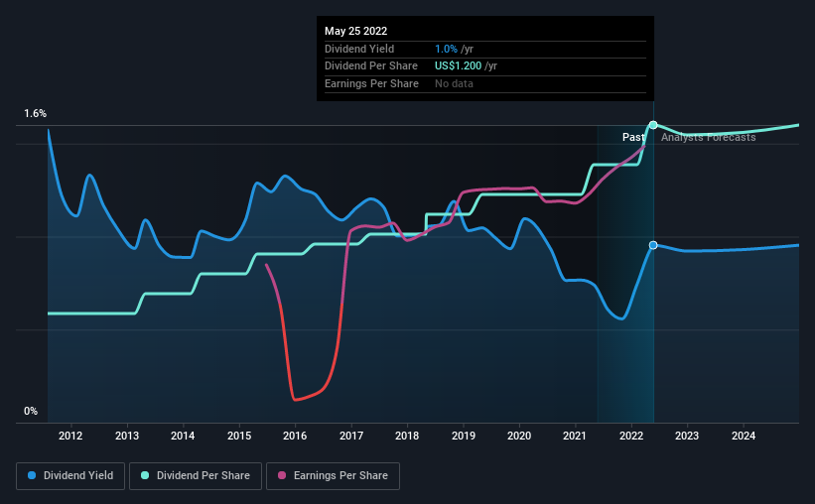Screen dimensions: 815x504
Task: Click the blue Dividend Yield legend dot
Action: tap(32, 475)
